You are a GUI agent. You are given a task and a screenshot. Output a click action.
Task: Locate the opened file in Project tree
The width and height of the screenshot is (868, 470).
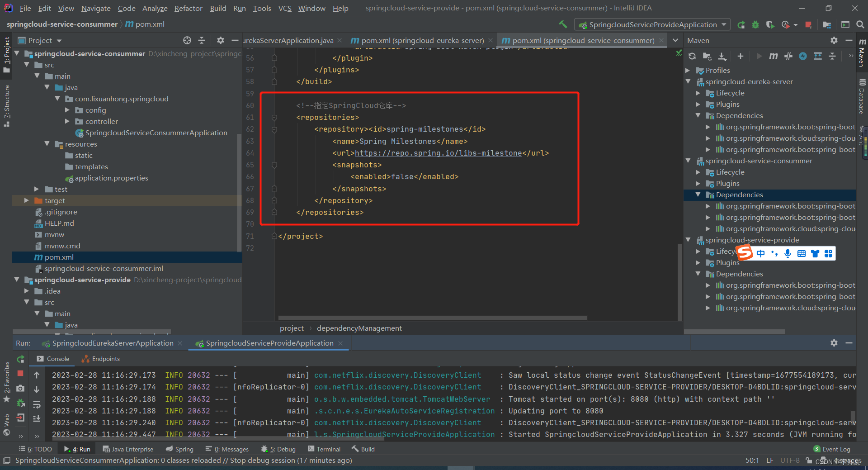pyautogui.click(x=187, y=40)
